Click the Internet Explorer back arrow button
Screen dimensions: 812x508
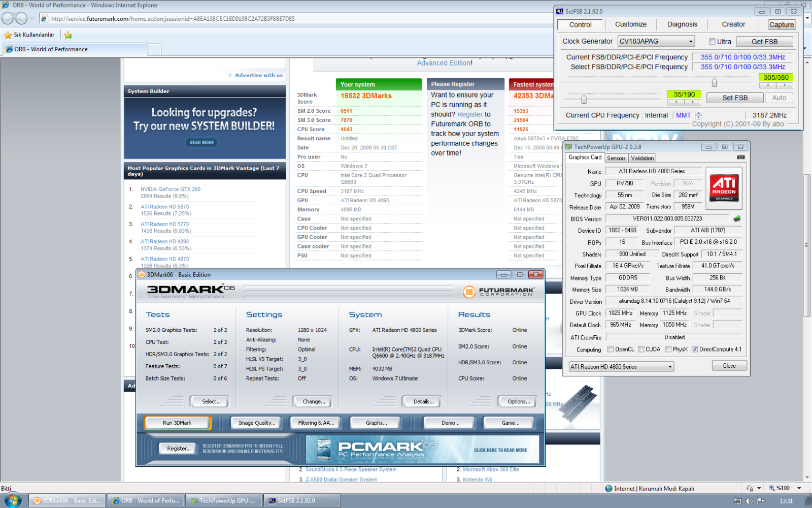click(x=8, y=19)
